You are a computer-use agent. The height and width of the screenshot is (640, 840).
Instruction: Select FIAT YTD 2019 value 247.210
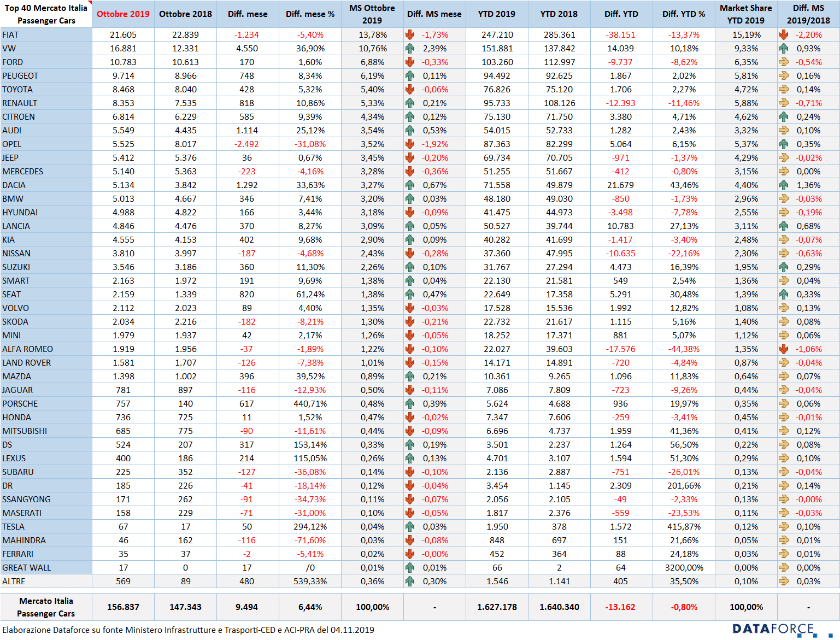point(496,34)
